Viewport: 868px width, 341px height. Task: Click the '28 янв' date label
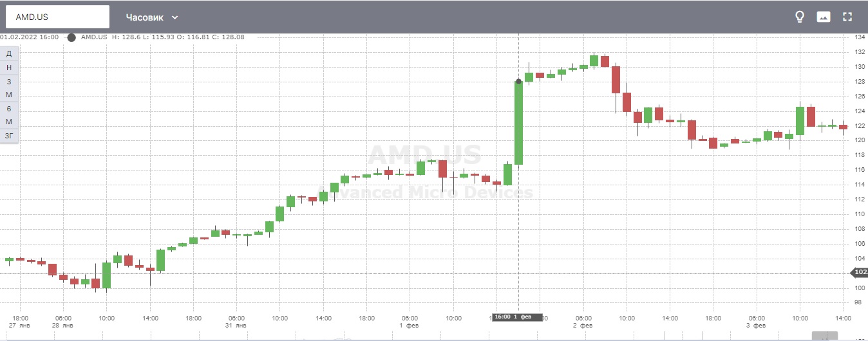tap(63, 326)
